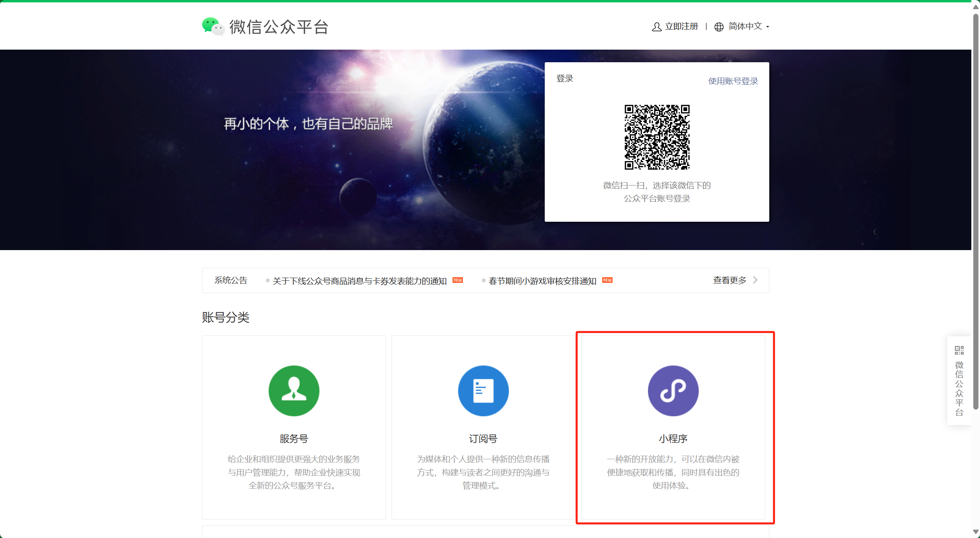The height and width of the screenshot is (538, 980).
Task: Select the green 服务号 account icon
Action: [x=293, y=390]
